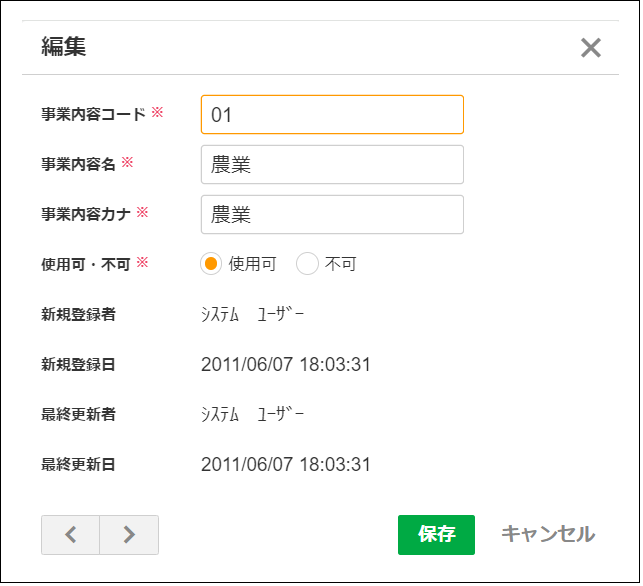643x586 pixels.
Task: Click the 最終更新者 label
Action: (x=78, y=414)
